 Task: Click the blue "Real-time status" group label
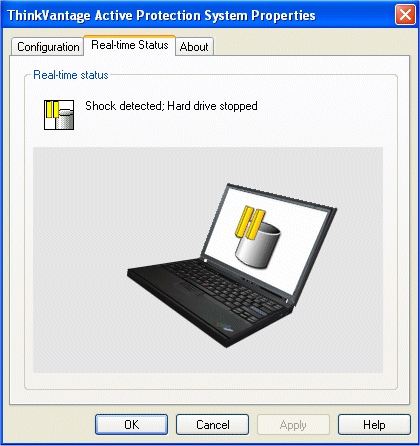tap(71, 75)
